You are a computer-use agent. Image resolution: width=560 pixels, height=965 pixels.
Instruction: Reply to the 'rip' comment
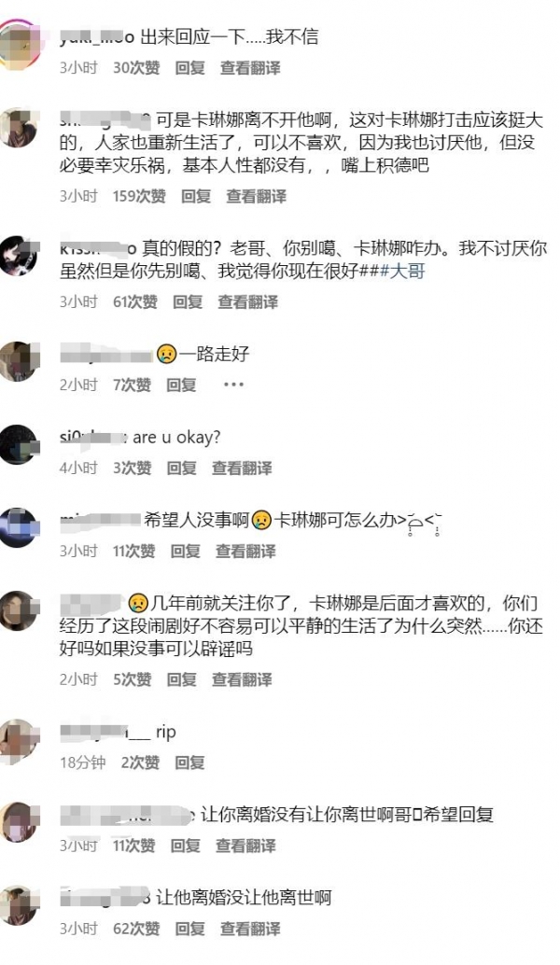(x=189, y=763)
